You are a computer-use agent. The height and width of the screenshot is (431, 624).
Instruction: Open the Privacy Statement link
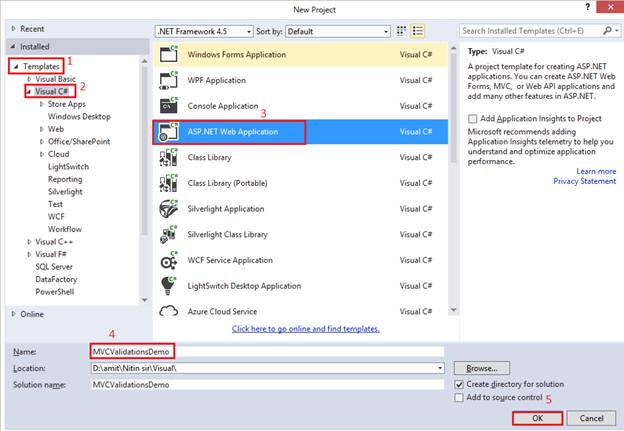(585, 181)
